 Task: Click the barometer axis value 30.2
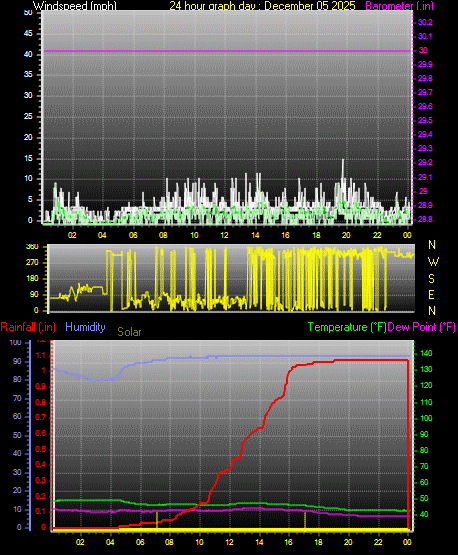pyautogui.click(x=425, y=22)
